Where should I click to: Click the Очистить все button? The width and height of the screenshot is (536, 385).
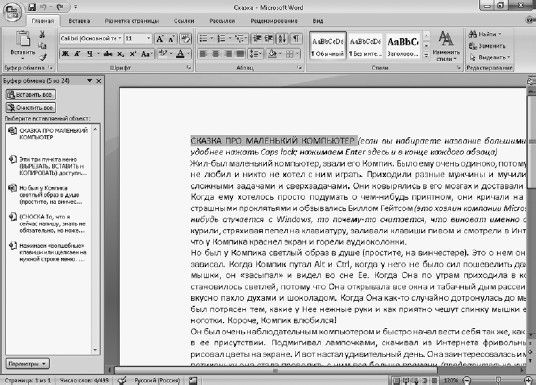[31, 108]
